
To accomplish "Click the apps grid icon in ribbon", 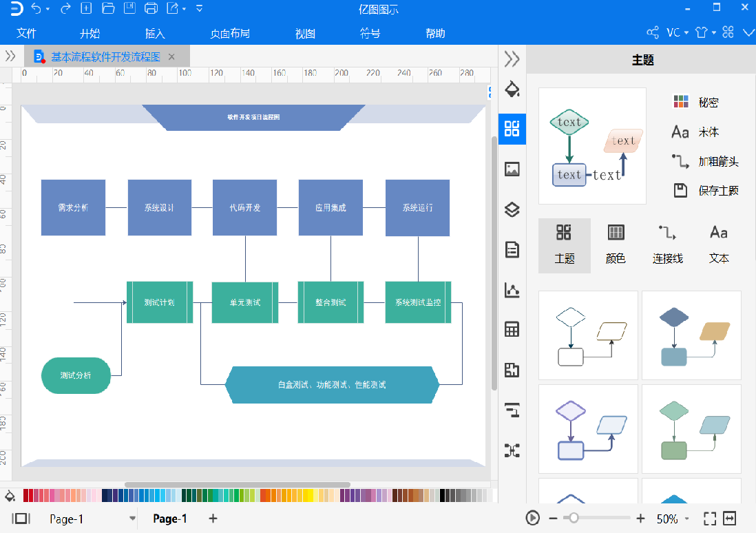I will [x=728, y=33].
